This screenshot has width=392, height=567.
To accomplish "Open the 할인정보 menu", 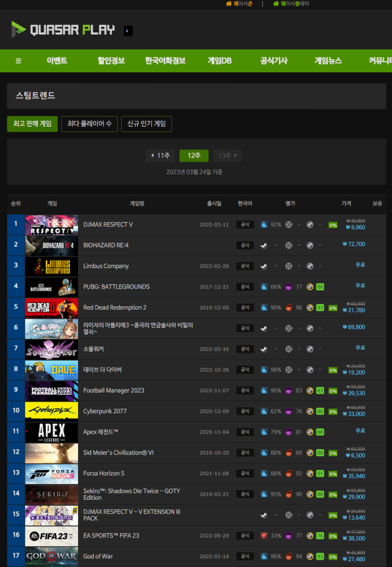I will [111, 61].
